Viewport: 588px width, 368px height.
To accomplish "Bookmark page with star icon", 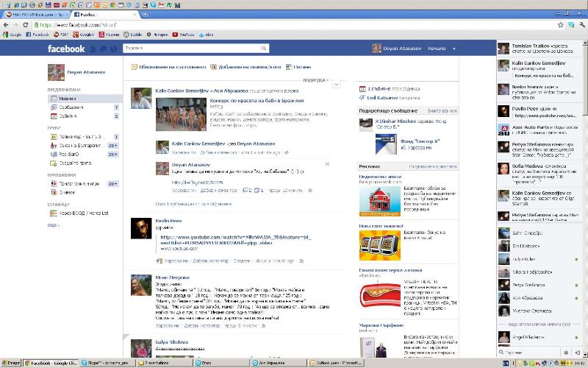I will click(x=560, y=25).
